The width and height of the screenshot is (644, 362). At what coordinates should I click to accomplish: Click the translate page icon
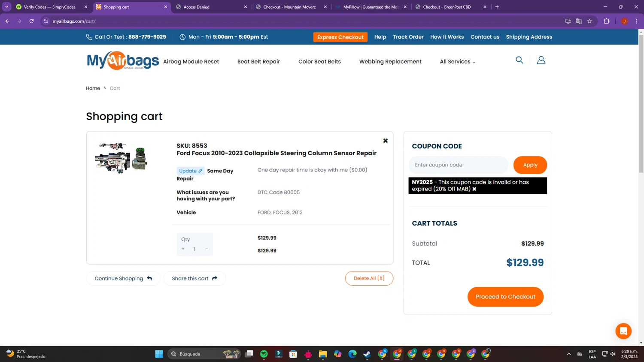point(579,21)
